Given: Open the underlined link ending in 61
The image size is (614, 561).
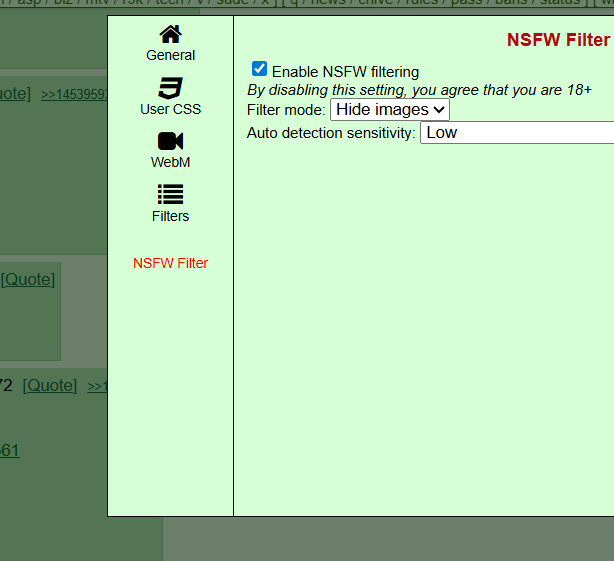Looking at the screenshot, I should coord(9,451).
